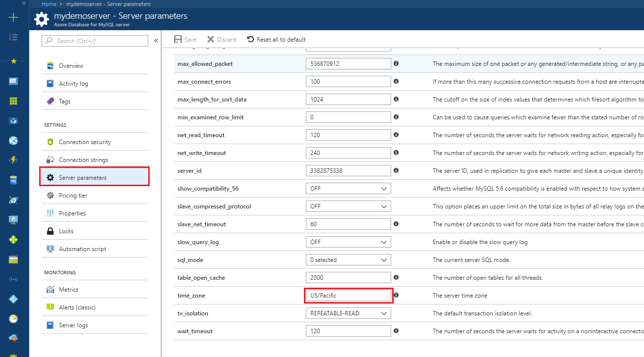Open the Virtual networks arrows icon
This screenshot has width=644, height=357.
[x=13, y=279]
